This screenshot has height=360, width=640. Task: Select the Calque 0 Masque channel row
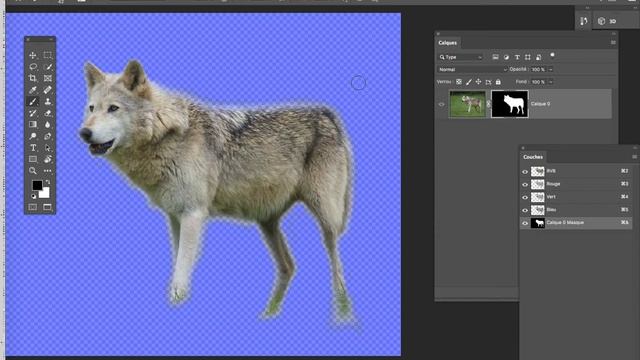click(x=576, y=223)
